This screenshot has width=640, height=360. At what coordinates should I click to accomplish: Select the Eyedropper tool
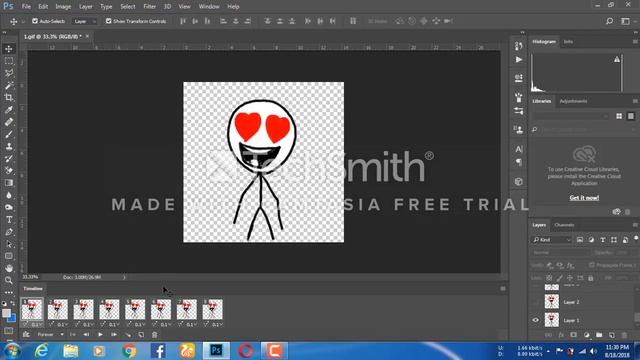[x=9, y=110]
